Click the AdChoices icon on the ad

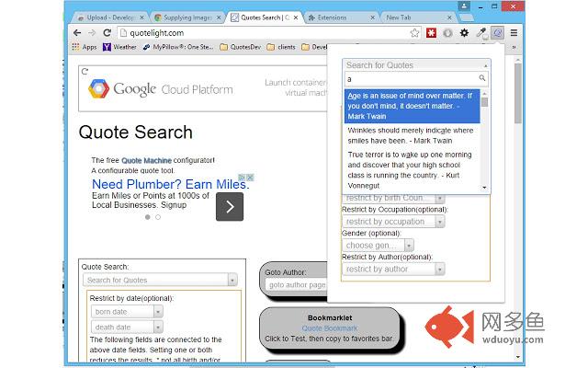coord(242,178)
